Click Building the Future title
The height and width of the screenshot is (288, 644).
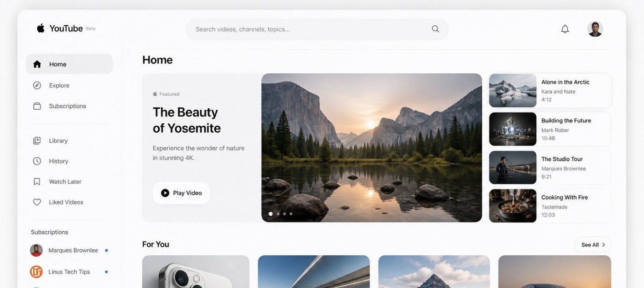(566, 121)
